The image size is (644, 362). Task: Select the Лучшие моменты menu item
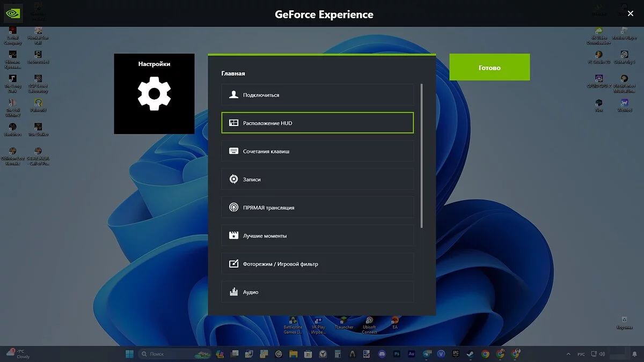point(317,235)
